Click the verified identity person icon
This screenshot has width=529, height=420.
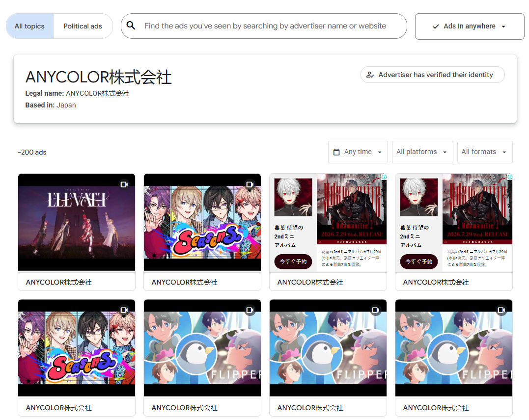coord(370,75)
